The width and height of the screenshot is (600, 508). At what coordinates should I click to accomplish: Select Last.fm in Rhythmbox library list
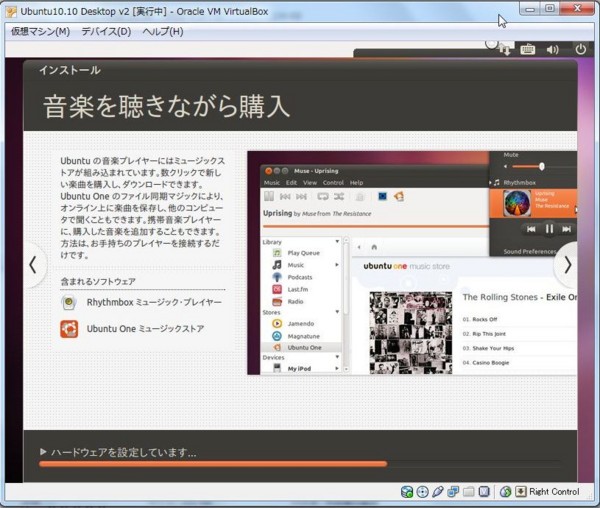click(298, 290)
